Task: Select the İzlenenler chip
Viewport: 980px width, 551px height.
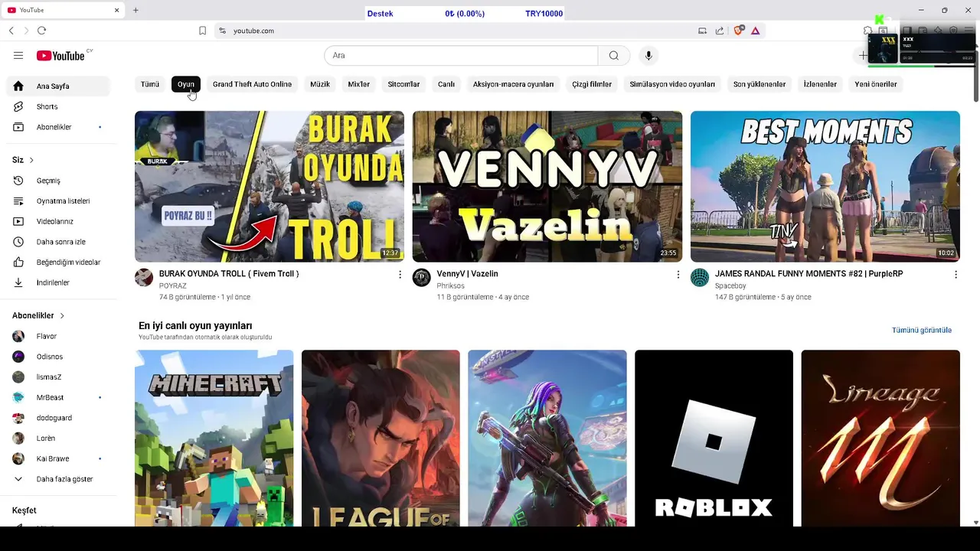Action: [820, 84]
